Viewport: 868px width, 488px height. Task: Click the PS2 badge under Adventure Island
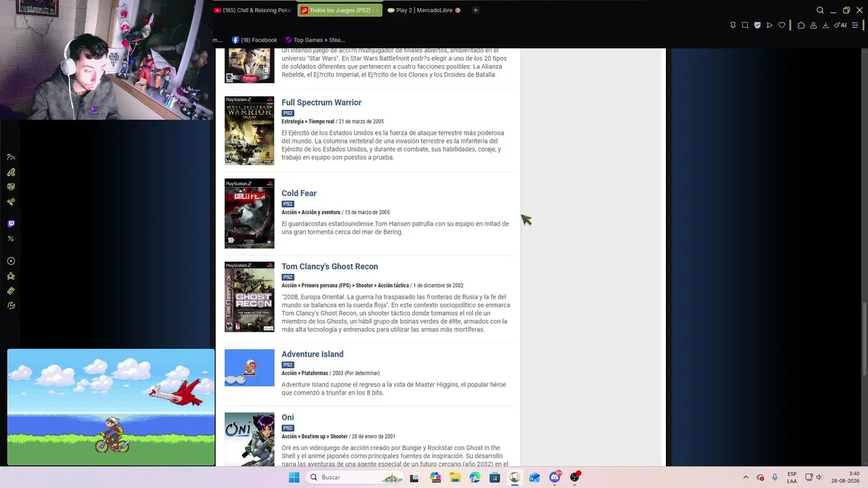click(288, 365)
